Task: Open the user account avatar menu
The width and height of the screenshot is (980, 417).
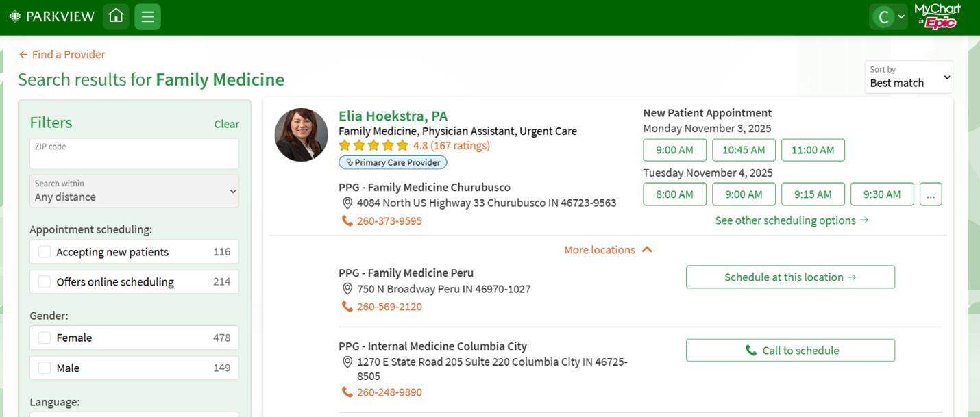Action: click(x=888, y=17)
